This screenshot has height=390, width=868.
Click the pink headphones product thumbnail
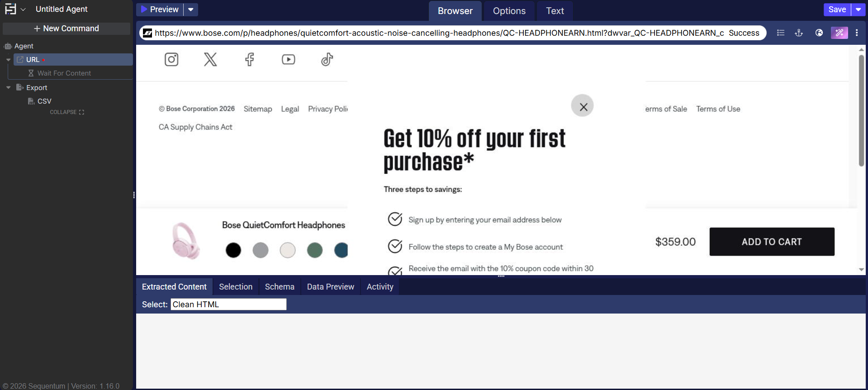(x=185, y=241)
